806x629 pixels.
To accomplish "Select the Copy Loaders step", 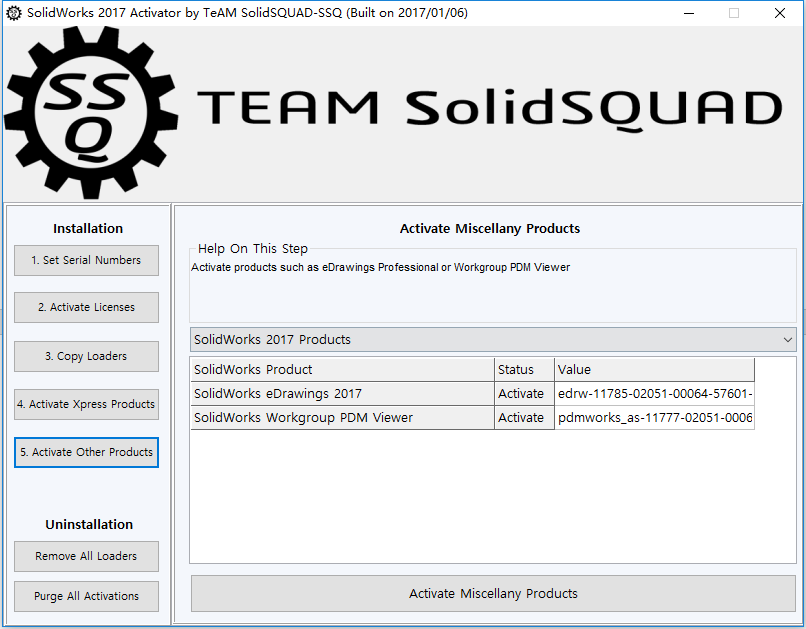I will 86,356.
